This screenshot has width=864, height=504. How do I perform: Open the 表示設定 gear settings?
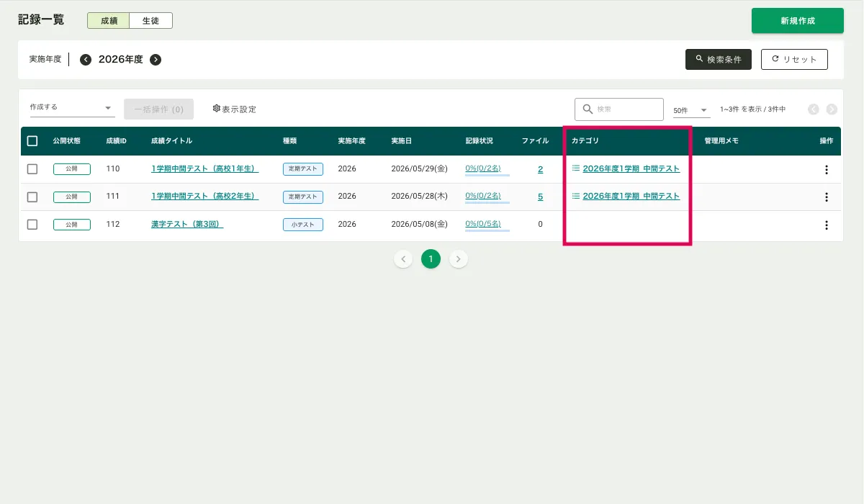(x=235, y=109)
